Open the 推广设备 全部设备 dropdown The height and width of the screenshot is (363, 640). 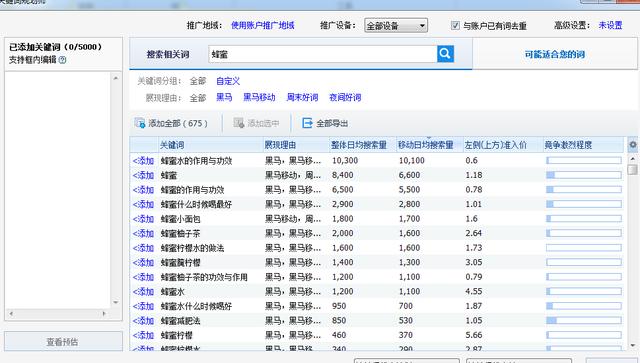tap(396, 26)
